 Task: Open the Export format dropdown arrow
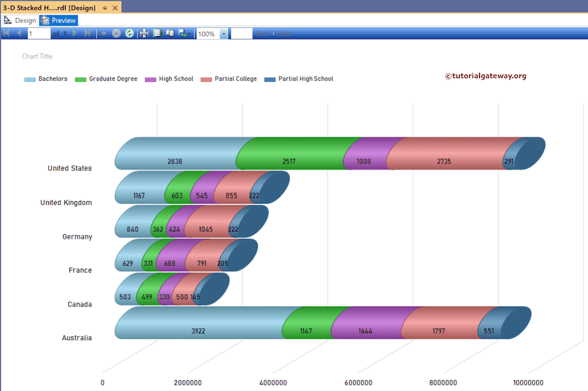click(x=188, y=33)
